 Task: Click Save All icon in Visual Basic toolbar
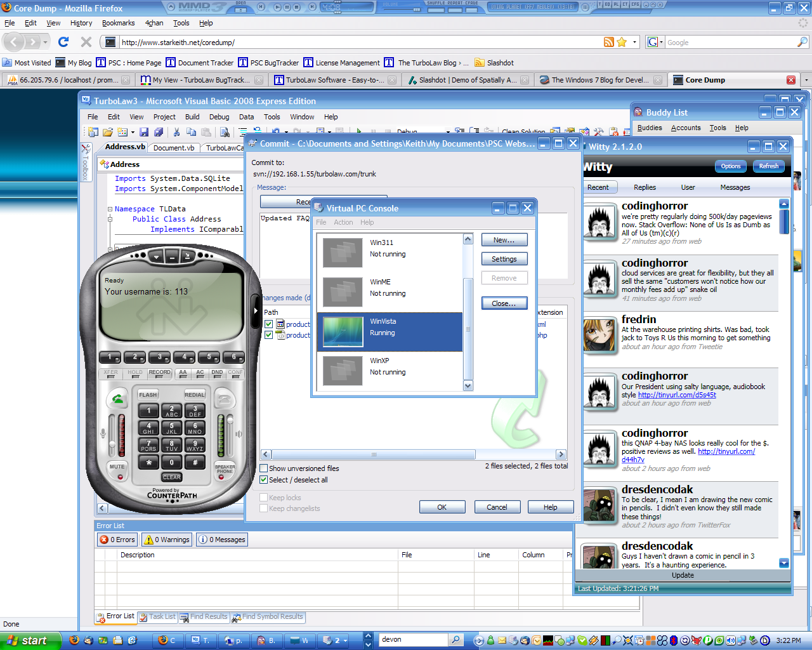[159, 132]
